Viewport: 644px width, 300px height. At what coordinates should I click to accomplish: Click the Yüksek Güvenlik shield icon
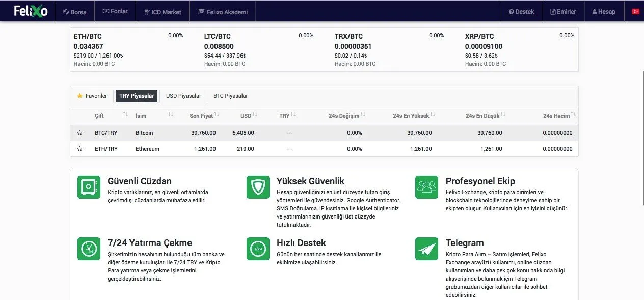click(x=258, y=187)
